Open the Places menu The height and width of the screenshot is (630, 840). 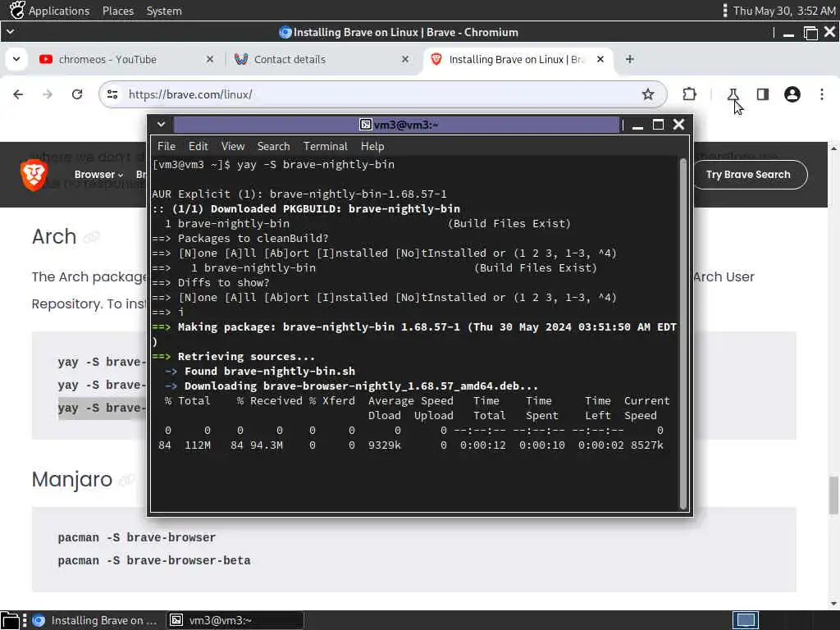coord(118,11)
